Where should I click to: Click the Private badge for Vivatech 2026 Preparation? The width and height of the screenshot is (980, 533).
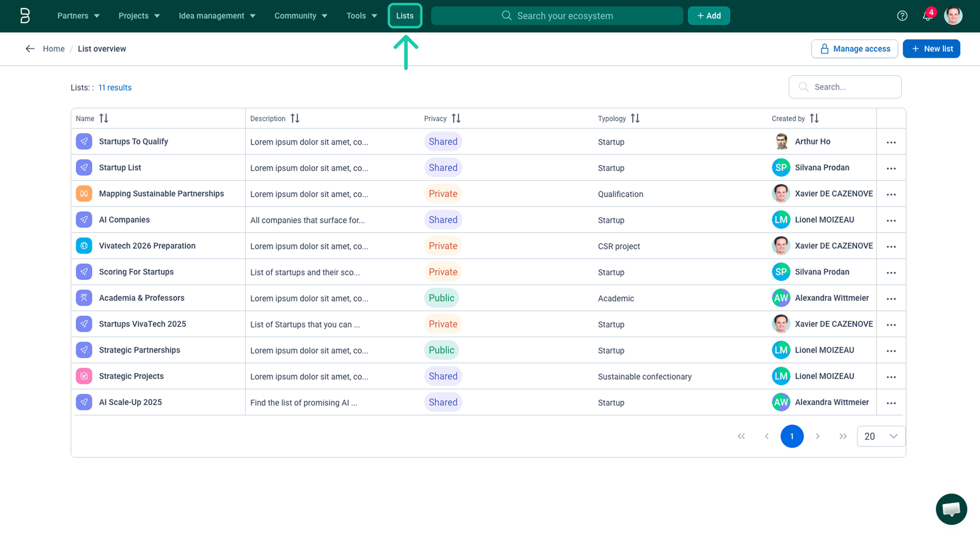click(443, 246)
